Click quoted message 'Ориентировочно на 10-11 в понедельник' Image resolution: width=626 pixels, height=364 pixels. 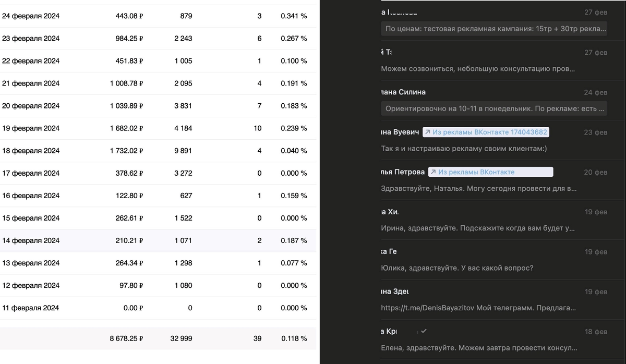[495, 109]
